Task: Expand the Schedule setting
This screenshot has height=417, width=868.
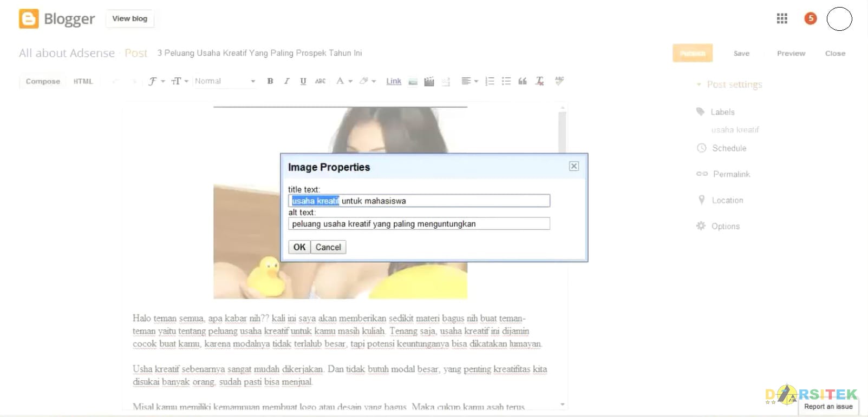Action: pyautogui.click(x=722, y=148)
